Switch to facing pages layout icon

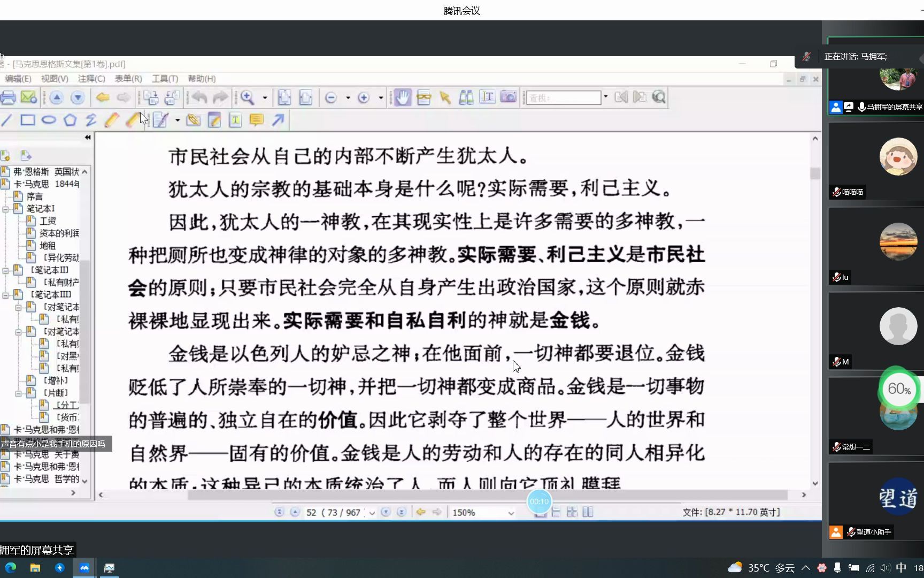588,512
